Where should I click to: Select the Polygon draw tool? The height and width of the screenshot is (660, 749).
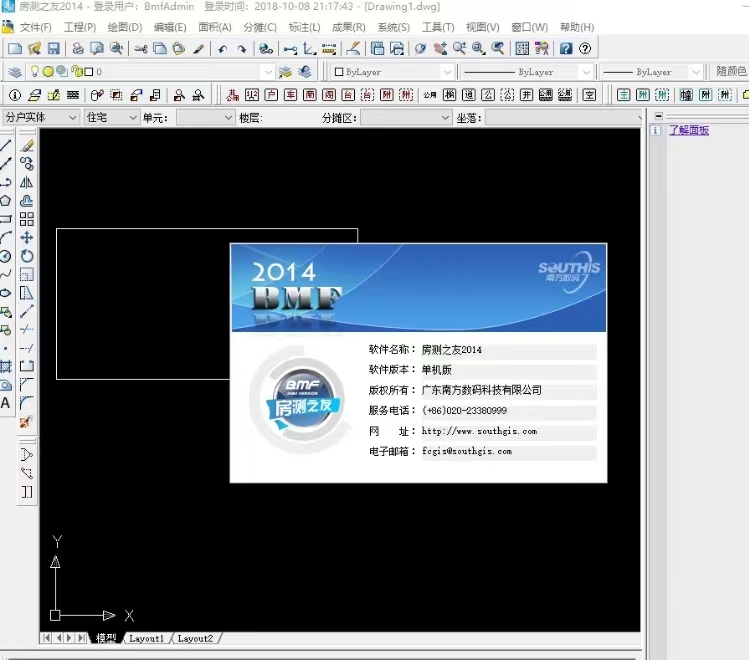(x=6, y=201)
